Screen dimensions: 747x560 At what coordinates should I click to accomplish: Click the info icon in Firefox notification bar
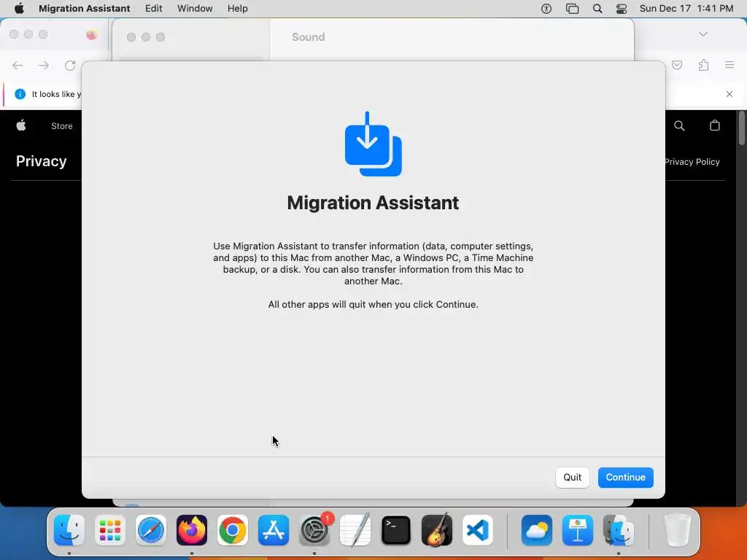(x=20, y=94)
